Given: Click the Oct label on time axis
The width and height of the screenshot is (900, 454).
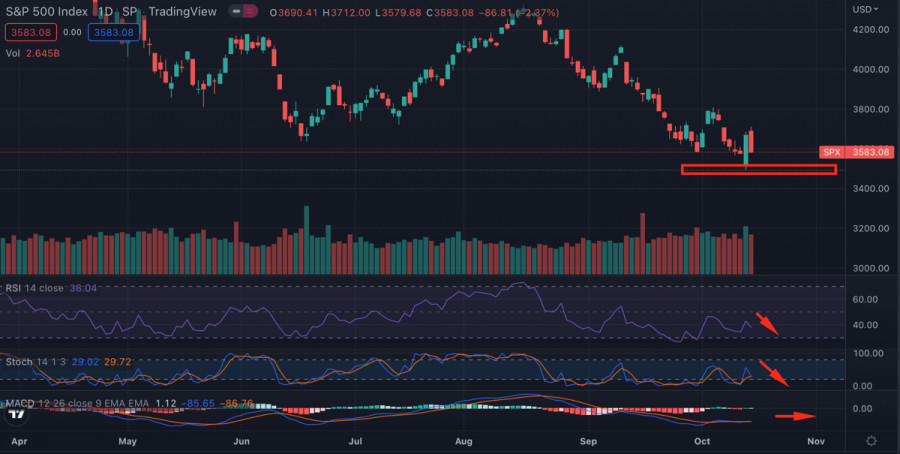Looking at the screenshot, I should point(702,441).
